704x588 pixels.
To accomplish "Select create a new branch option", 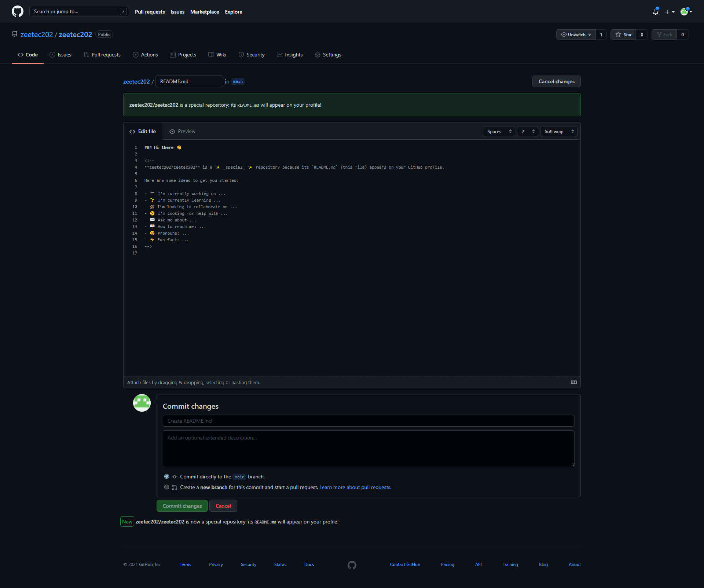I will (x=167, y=487).
